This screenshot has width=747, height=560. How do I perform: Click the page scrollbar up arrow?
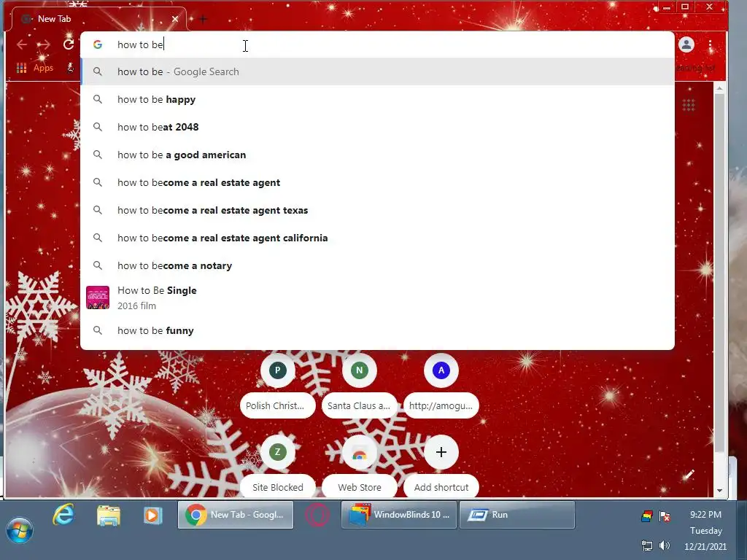(x=719, y=88)
